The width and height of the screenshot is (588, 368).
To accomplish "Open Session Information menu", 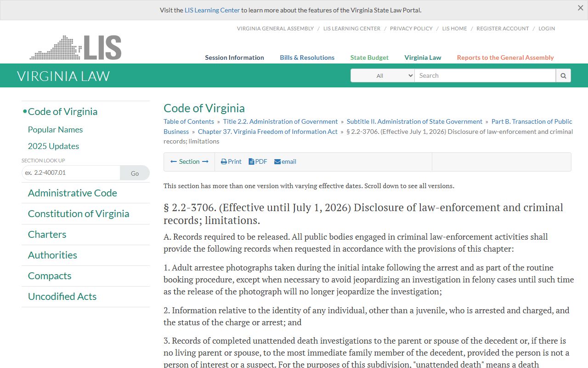I will click(234, 57).
